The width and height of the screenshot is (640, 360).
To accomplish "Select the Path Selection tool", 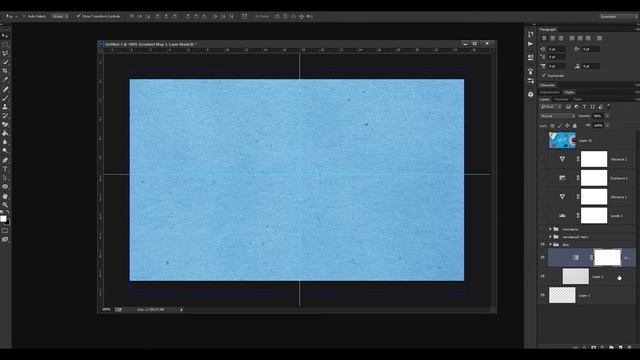I will 5,178.
